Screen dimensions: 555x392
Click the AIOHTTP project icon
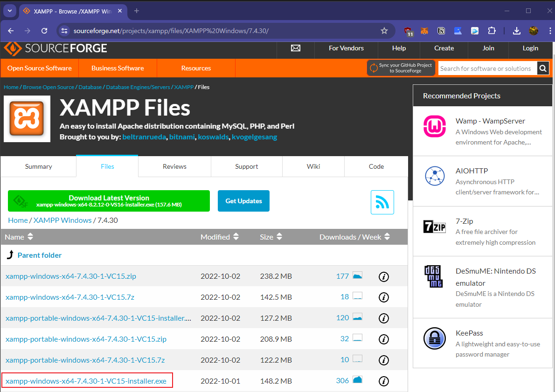pos(435,176)
